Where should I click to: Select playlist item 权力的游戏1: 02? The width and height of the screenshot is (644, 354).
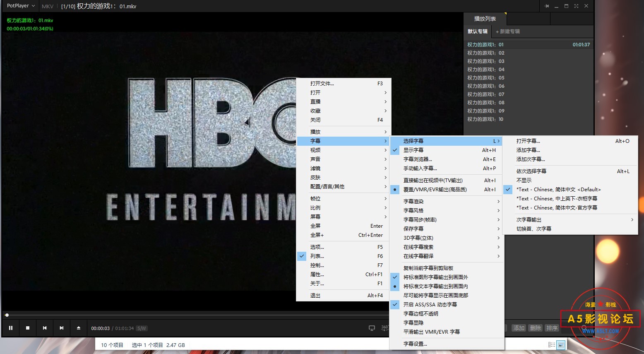pos(529,53)
